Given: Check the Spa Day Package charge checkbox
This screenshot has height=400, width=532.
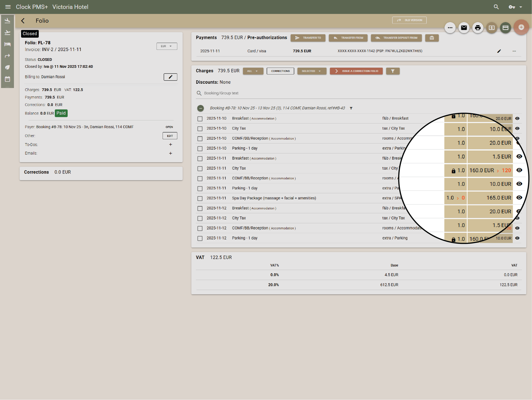Looking at the screenshot, I should click(x=200, y=198).
